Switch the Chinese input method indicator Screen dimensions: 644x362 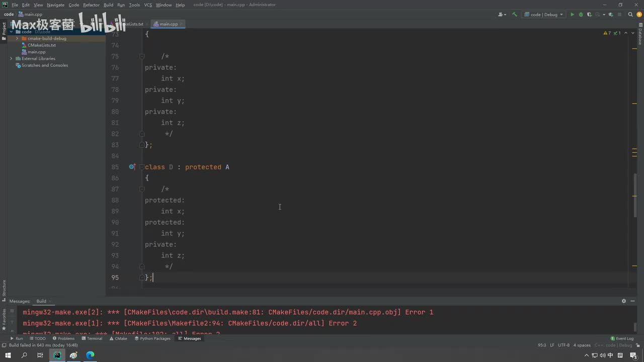(611, 355)
